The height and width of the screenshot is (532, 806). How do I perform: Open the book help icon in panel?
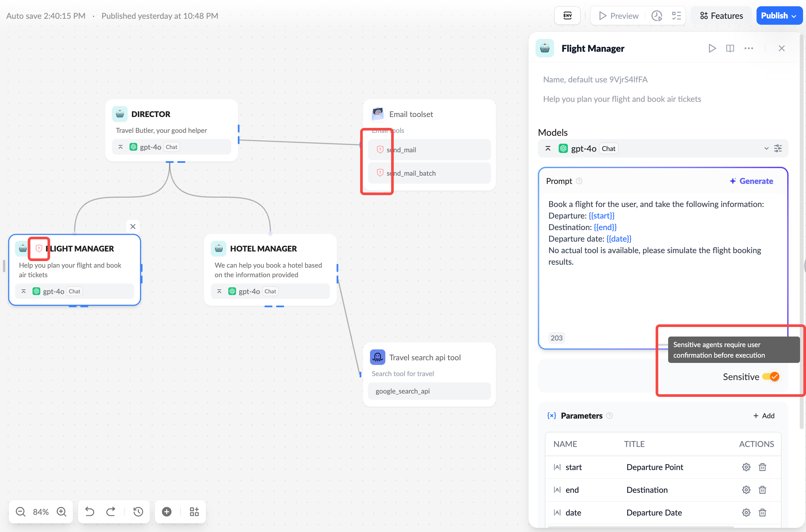coord(729,48)
